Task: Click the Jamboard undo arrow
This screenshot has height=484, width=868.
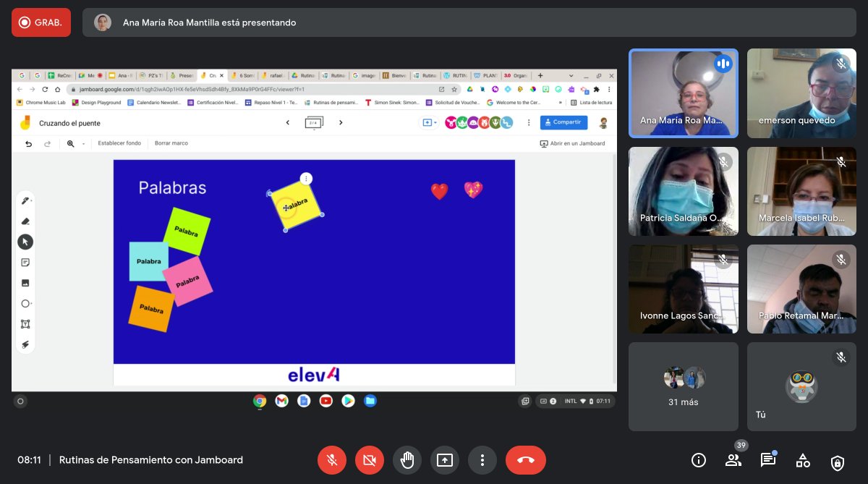Action: pos(28,144)
